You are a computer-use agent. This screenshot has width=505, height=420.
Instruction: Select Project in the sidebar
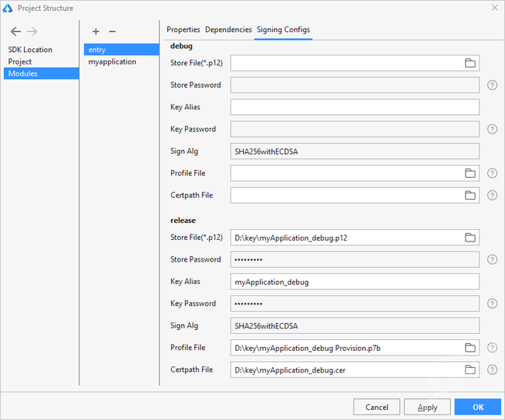pos(19,61)
